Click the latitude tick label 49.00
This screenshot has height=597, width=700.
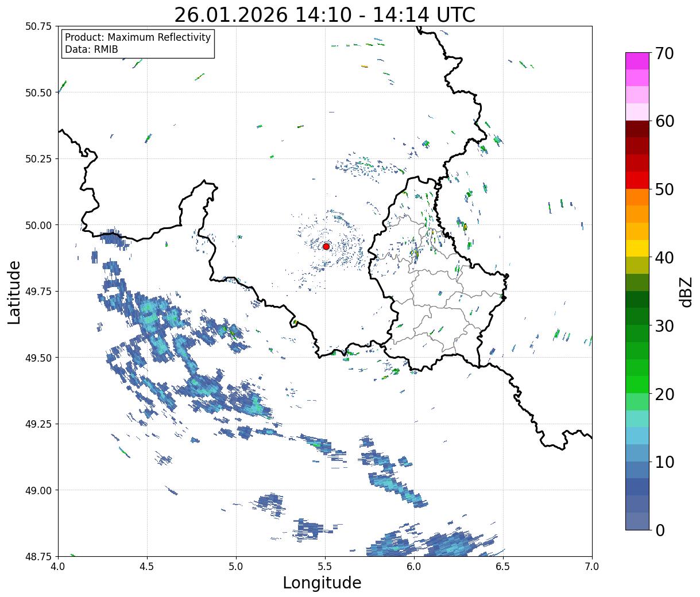click(x=38, y=490)
